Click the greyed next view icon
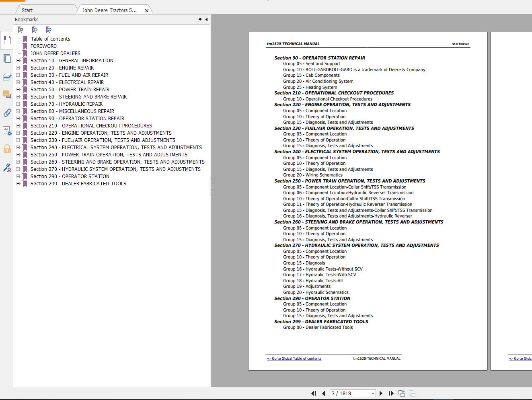Screen dimensions: 532x400 [x=412, y=394]
